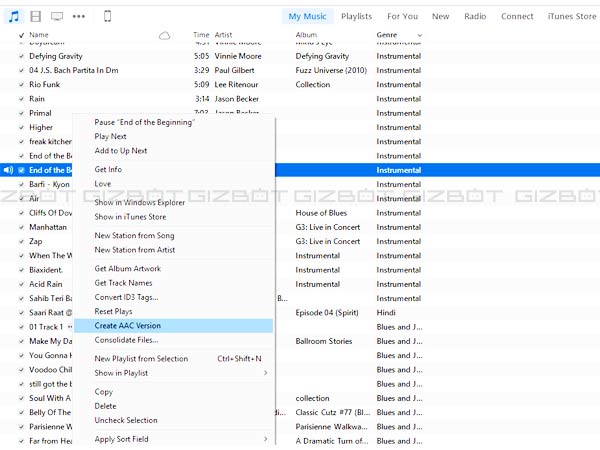Uncheck the Defying Gravity track checkbox
The image size is (600, 450).
pyautogui.click(x=22, y=57)
